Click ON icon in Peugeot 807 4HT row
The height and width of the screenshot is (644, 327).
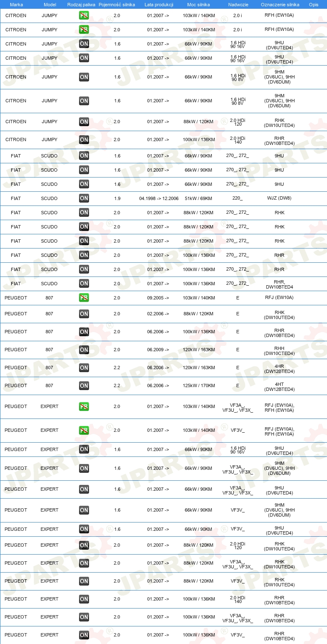point(84,386)
